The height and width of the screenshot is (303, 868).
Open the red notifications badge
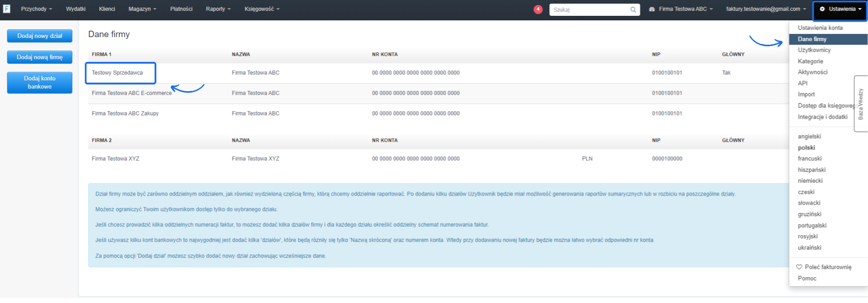[538, 9]
